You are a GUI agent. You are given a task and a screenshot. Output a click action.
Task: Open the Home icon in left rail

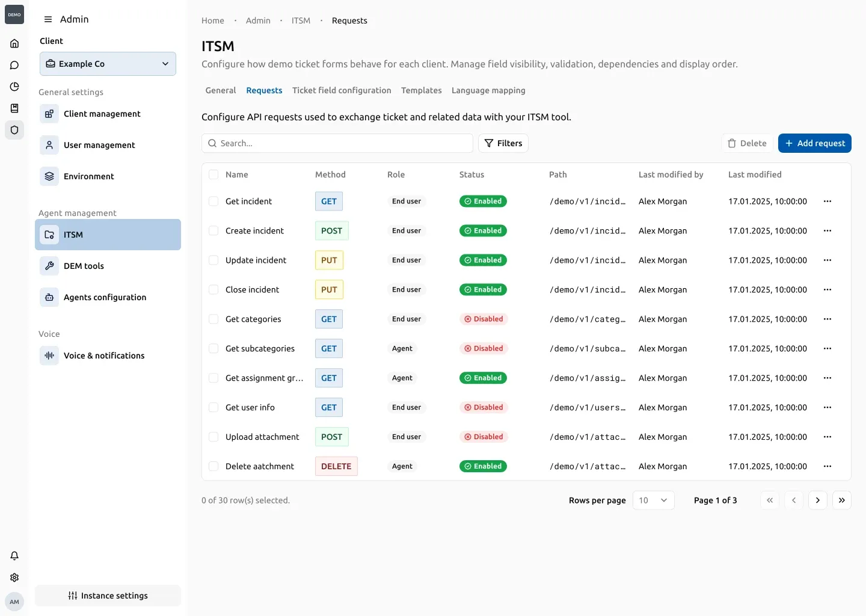pos(14,43)
